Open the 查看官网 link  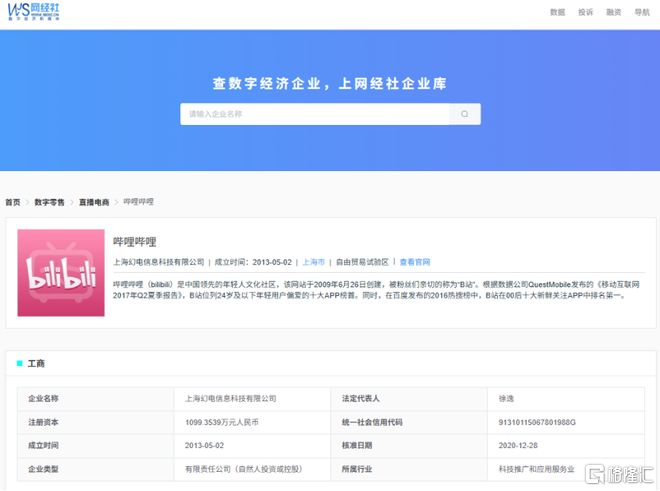(x=415, y=262)
